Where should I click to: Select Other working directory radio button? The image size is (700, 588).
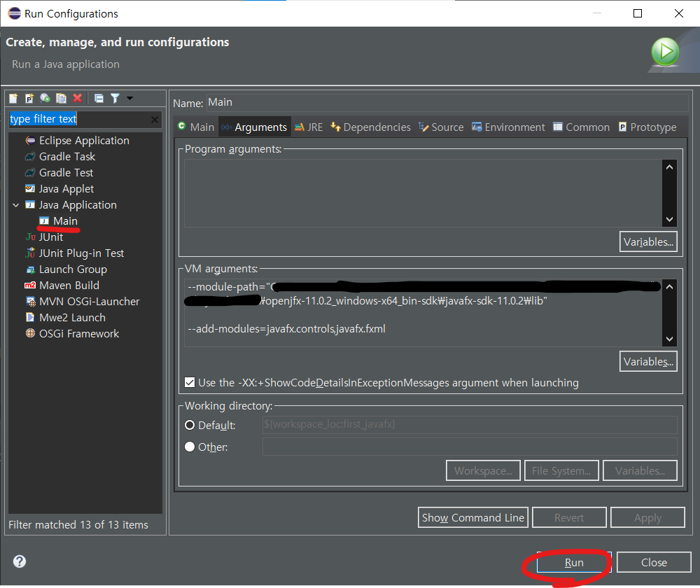click(190, 447)
